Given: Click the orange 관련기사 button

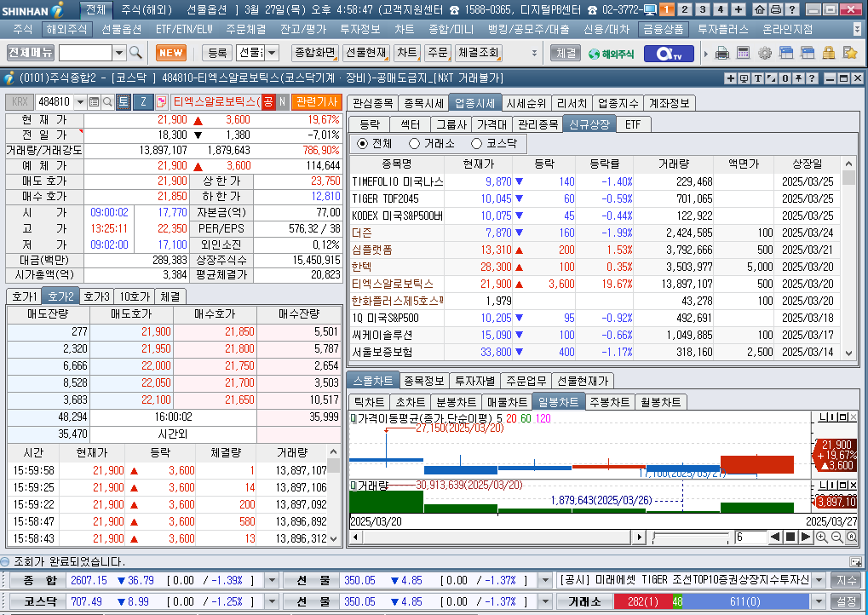Looking at the screenshot, I should [317, 102].
